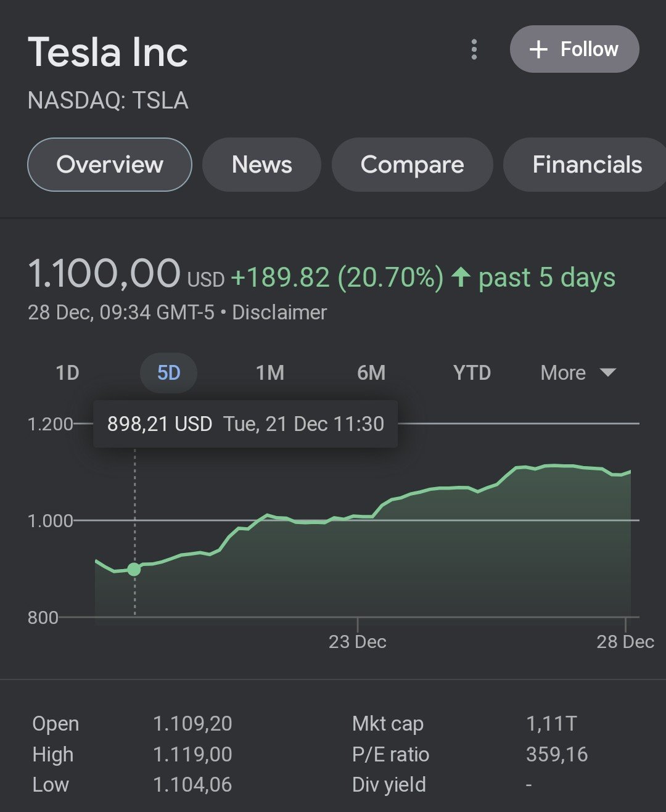Follow Tesla Inc stock

coord(574,49)
